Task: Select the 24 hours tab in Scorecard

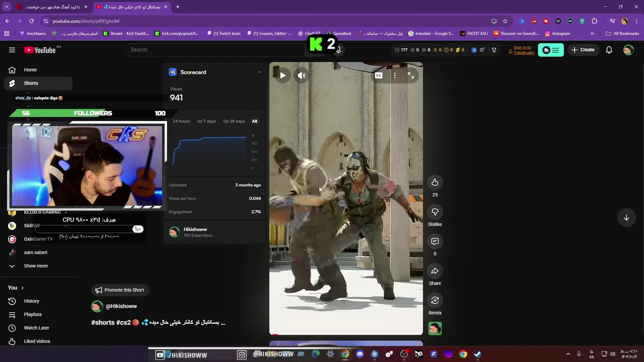Action: coord(181,121)
